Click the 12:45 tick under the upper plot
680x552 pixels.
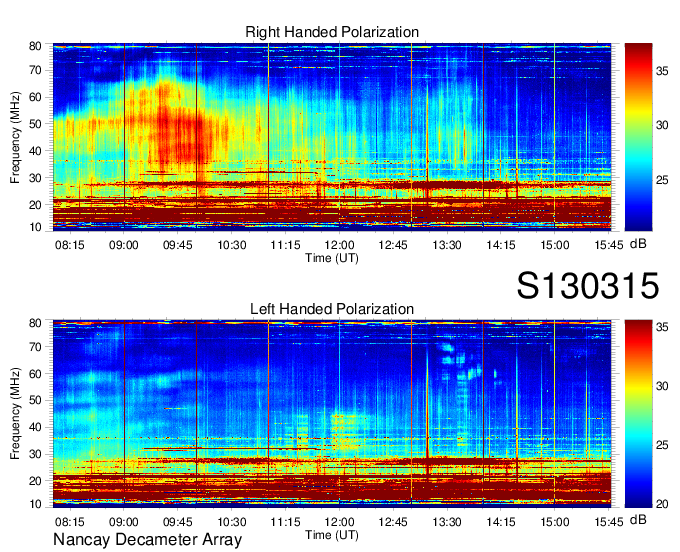pyautogui.click(x=393, y=245)
